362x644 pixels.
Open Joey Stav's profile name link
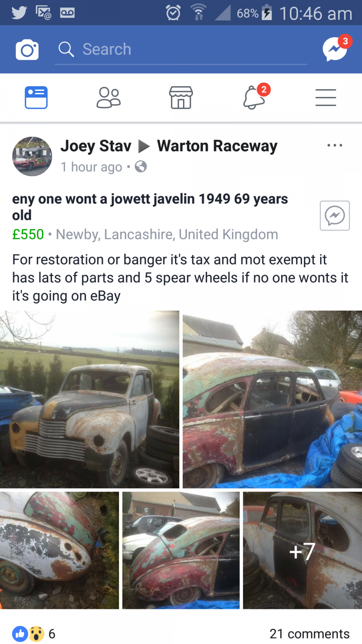(96, 146)
